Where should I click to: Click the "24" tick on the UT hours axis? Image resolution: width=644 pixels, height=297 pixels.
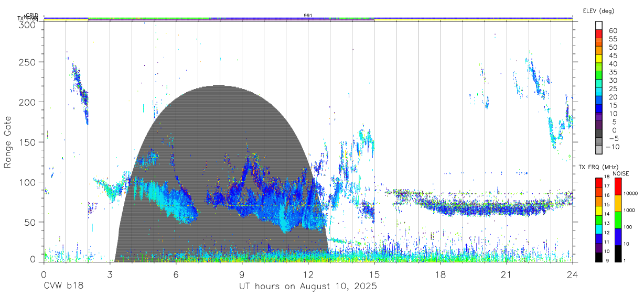point(573,274)
